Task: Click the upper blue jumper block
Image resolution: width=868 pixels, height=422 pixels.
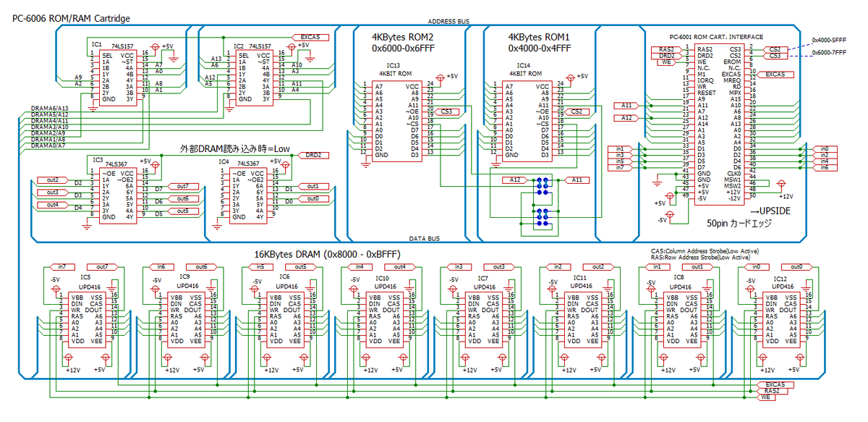Action: [540, 185]
